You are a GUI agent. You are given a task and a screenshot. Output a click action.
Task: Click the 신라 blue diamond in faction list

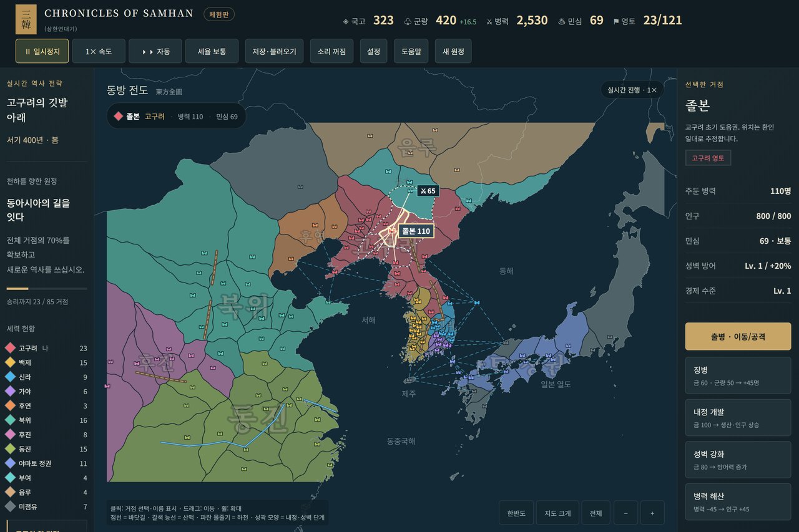point(10,377)
